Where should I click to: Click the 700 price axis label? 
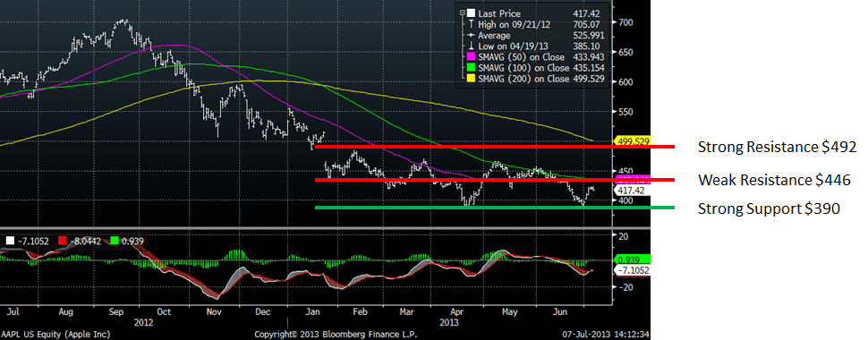click(625, 22)
